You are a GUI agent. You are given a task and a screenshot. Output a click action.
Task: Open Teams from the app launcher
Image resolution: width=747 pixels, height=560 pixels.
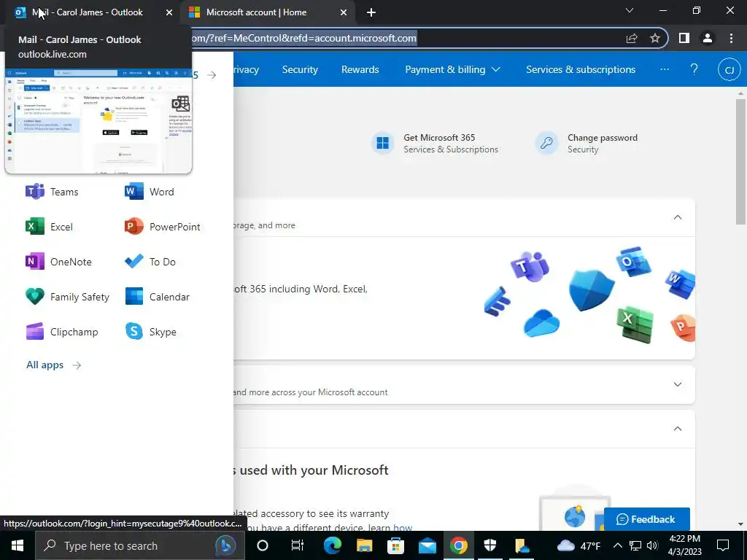[x=52, y=192]
